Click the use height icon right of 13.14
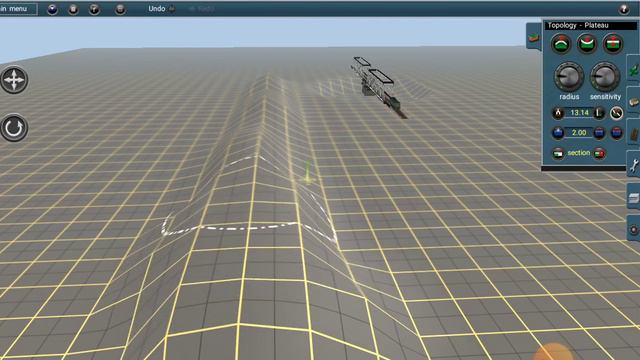The width and height of the screenshot is (640, 360). pyautogui.click(x=599, y=113)
